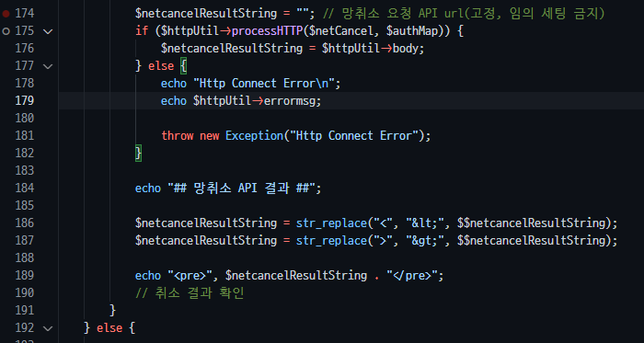Fold the else block at line 177
644x343 pixels.
(48, 66)
